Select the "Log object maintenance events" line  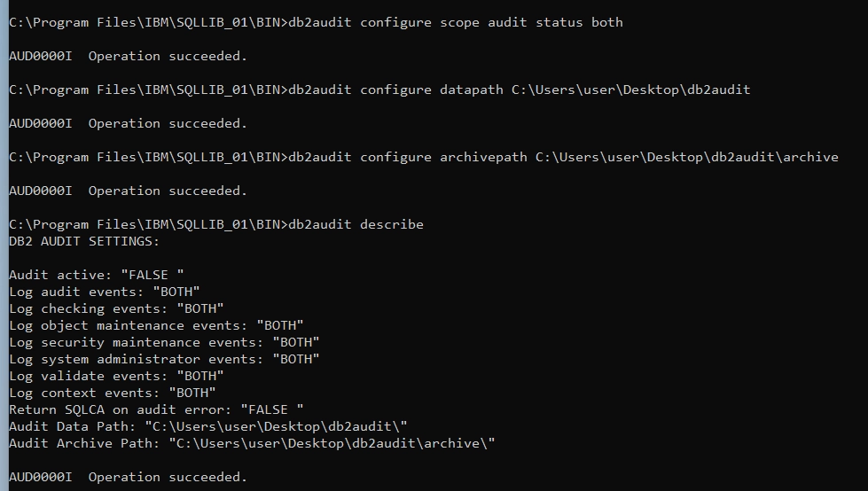pyautogui.click(x=156, y=325)
